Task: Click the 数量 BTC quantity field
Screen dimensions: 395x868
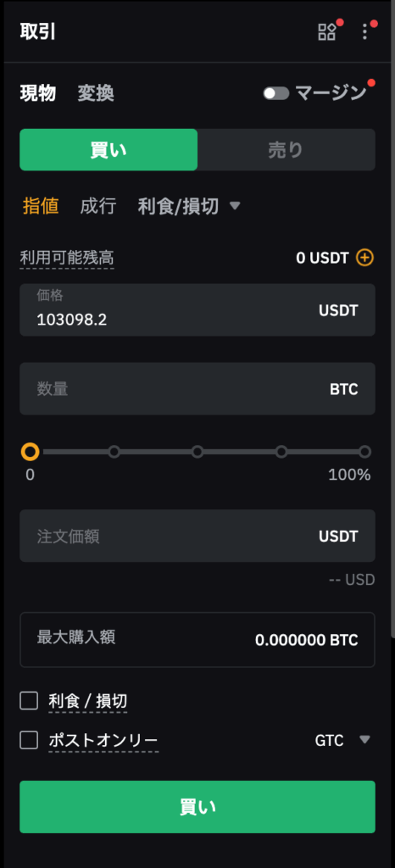Action: click(197, 388)
